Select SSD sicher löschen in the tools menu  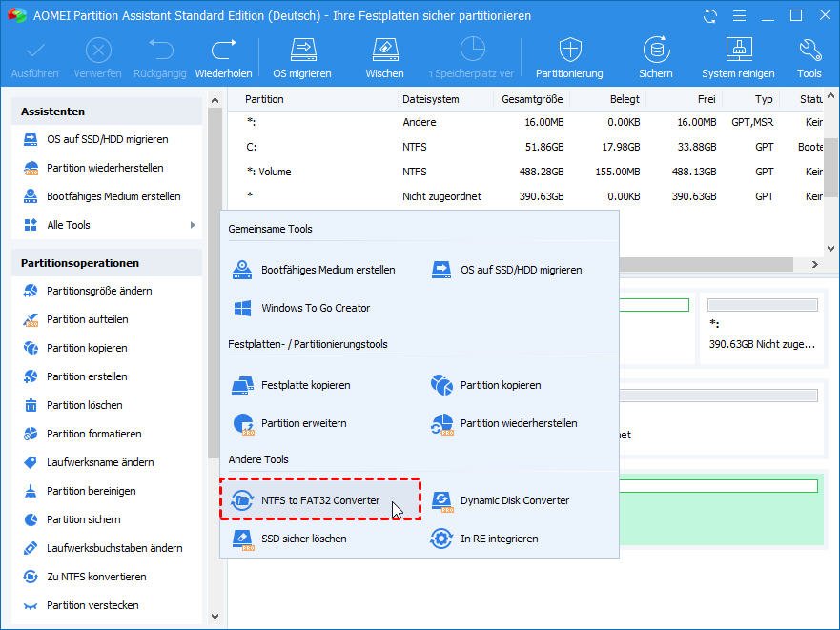pos(289,539)
